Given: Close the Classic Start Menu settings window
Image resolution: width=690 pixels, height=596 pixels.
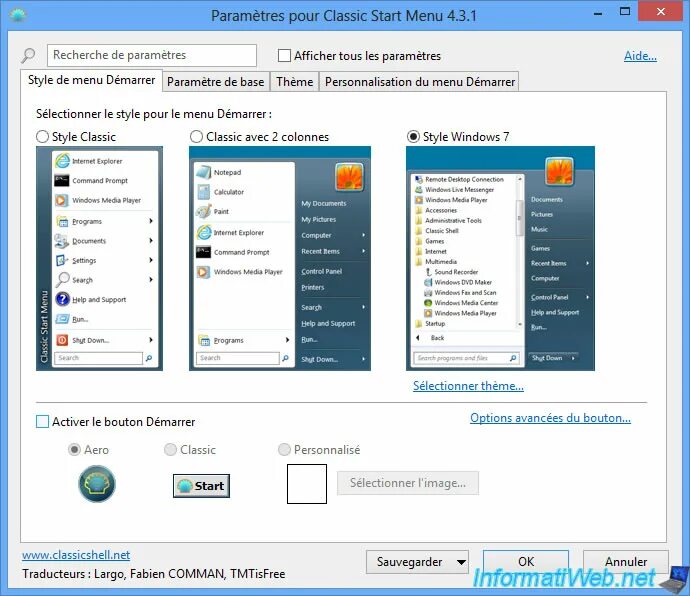Looking at the screenshot, I should 661,12.
